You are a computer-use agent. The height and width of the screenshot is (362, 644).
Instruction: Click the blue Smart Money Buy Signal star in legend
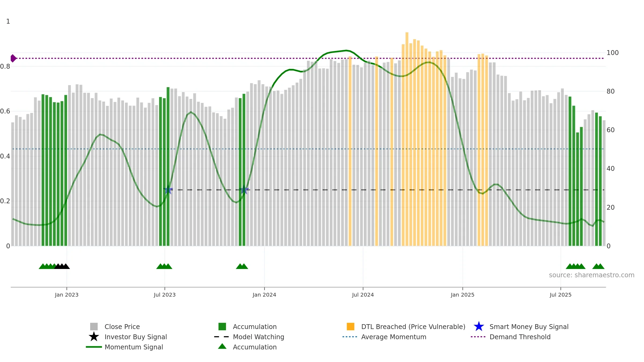(x=479, y=327)
